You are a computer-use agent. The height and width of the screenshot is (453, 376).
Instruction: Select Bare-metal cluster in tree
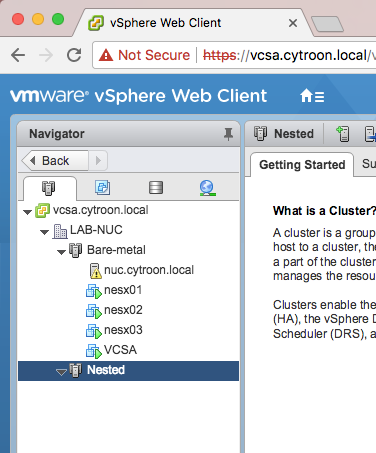point(116,250)
